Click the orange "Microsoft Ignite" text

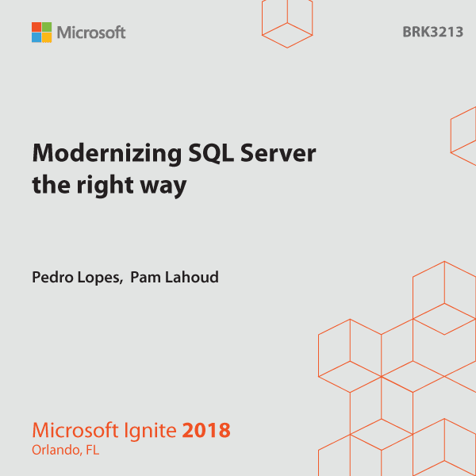point(104,431)
